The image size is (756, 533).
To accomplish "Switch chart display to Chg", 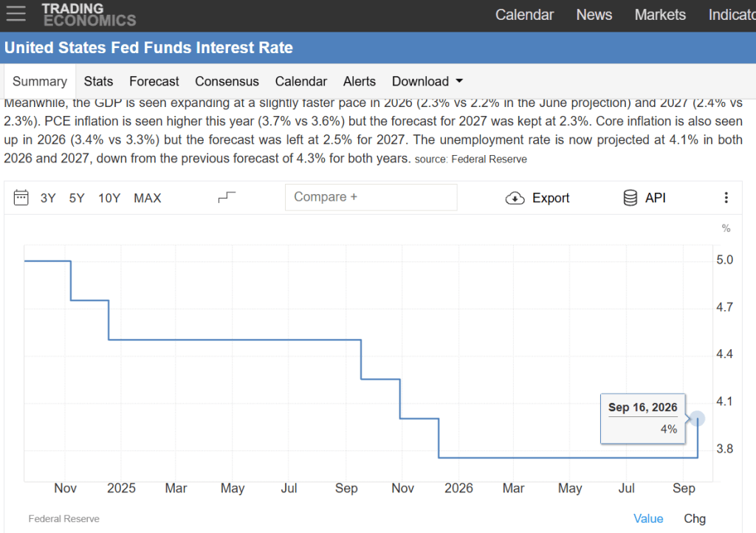I will (x=695, y=518).
